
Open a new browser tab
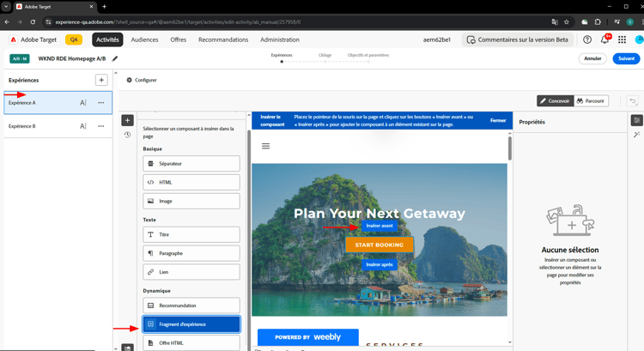[x=104, y=7]
